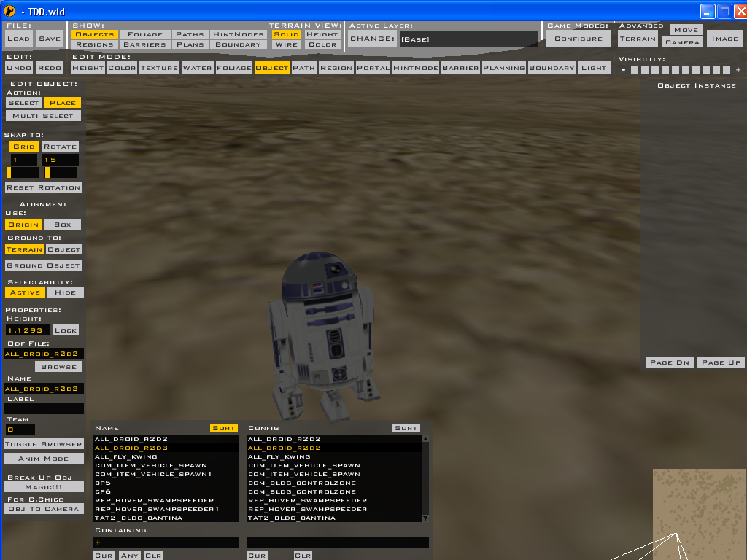The image size is (747, 560).
Task: Enable snap to Grid
Action: coord(24,146)
